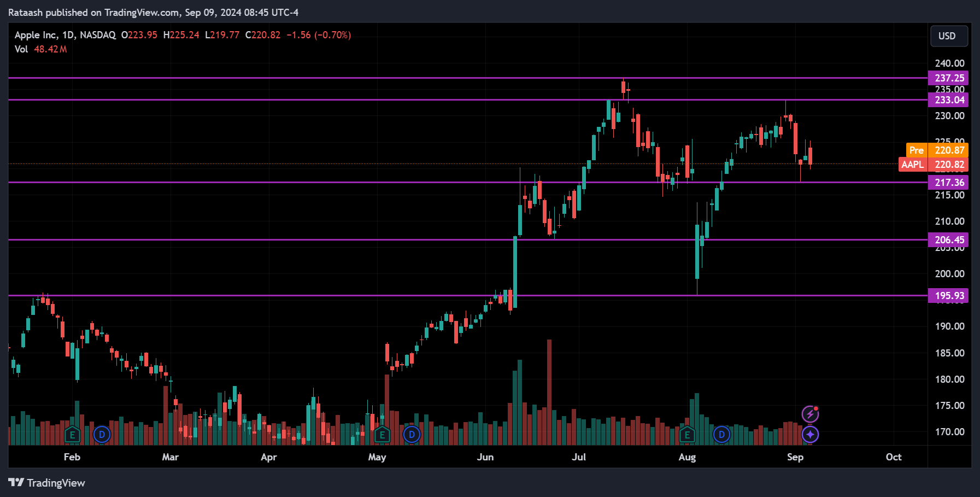Image resolution: width=980 pixels, height=497 pixels.
Task: Click the Jun label on time axis
Action: click(x=485, y=457)
